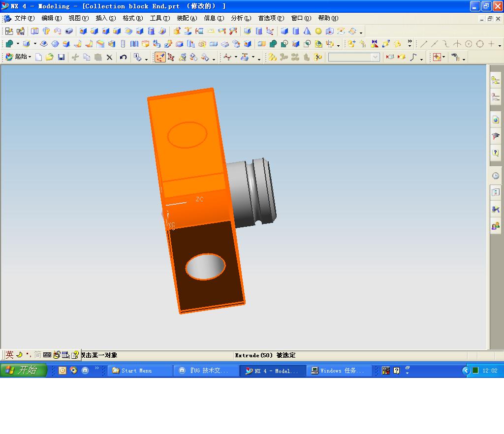Toggle the orange snap point selection mode

160,57
